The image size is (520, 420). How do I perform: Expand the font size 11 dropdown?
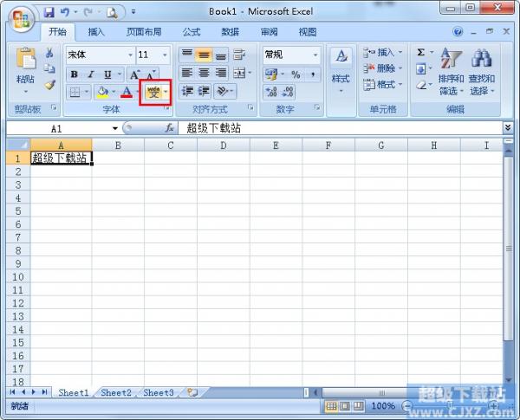(x=165, y=55)
